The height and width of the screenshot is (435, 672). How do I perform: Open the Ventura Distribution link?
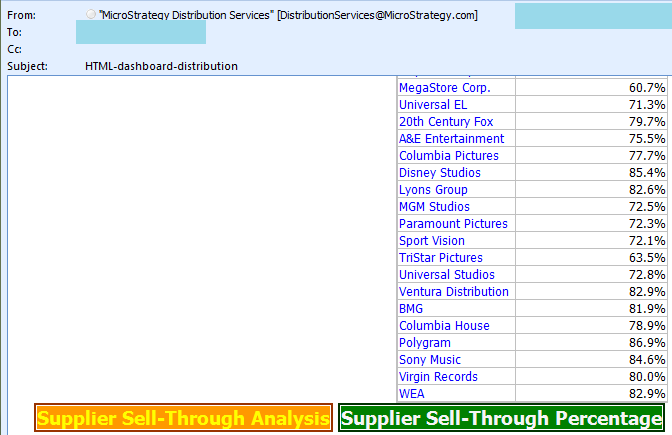[454, 292]
